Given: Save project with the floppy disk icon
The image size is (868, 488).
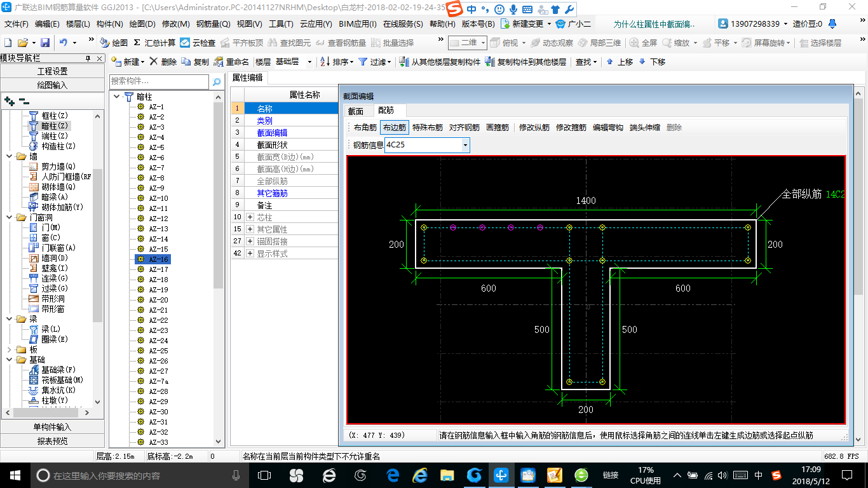Looking at the screenshot, I should point(45,43).
